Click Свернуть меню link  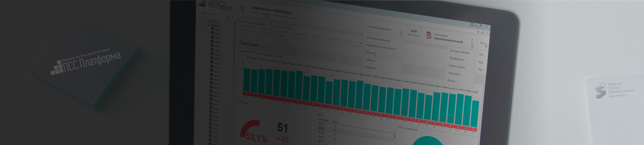click(x=208, y=14)
